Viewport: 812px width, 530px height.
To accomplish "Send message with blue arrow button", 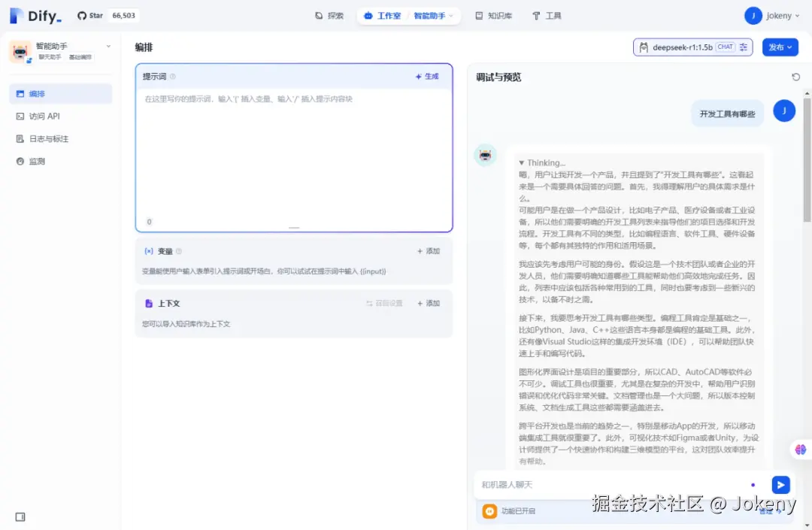I will point(780,484).
